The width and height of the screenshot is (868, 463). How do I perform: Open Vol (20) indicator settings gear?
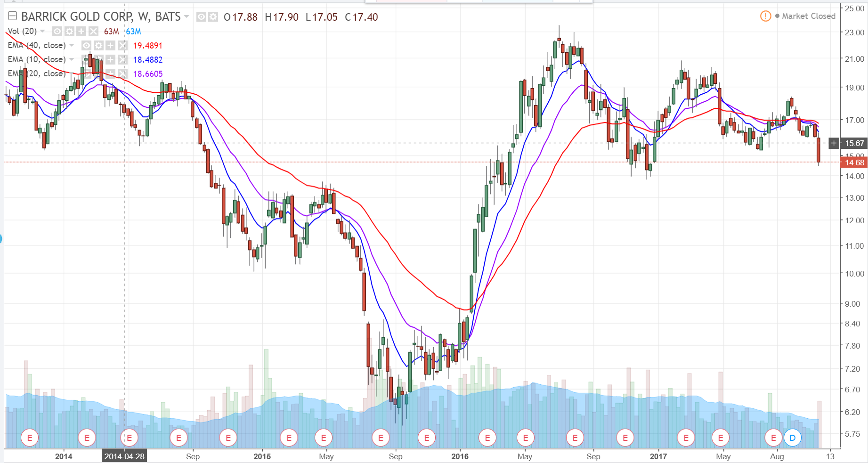[x=69, y=32]
